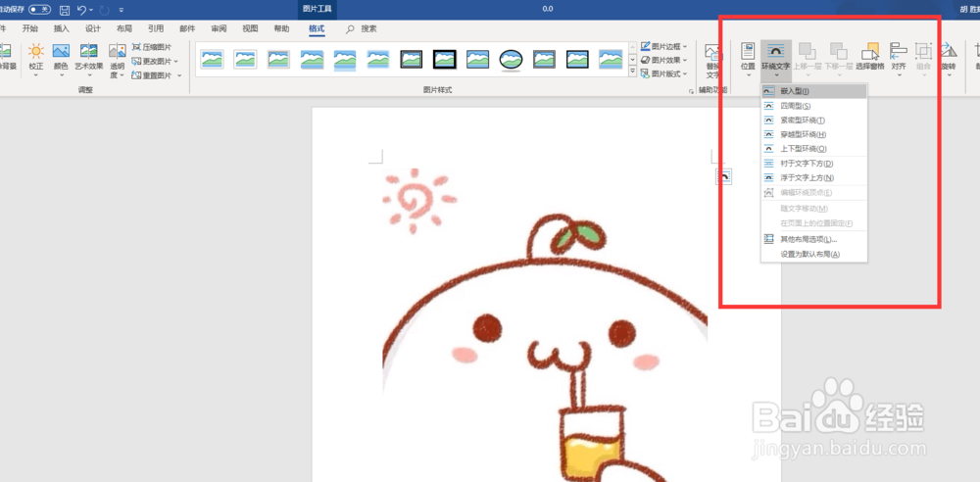Open the Undo history dropdown arrow

pyautogui.click(x=91, y=10)
